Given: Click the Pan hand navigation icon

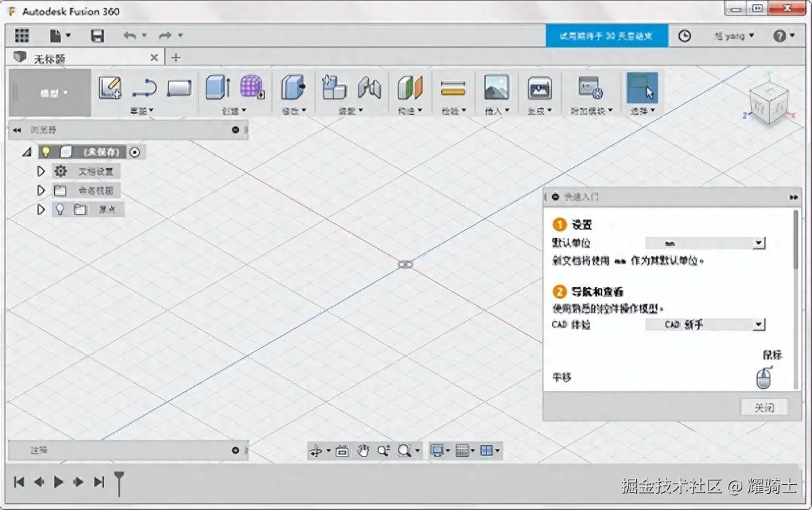Looking at the screenshot, I should point(363,451).
